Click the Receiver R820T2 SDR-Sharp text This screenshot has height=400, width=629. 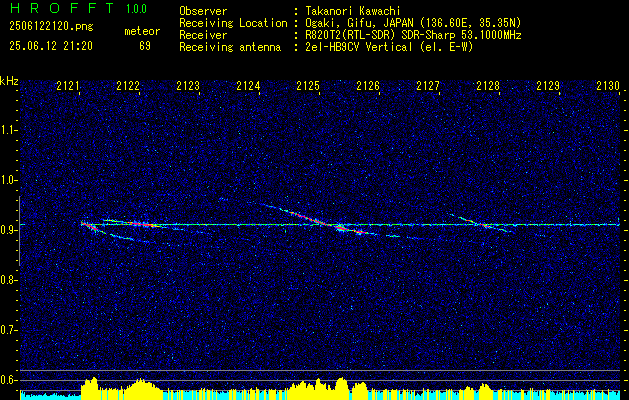[x=412, y=35]
